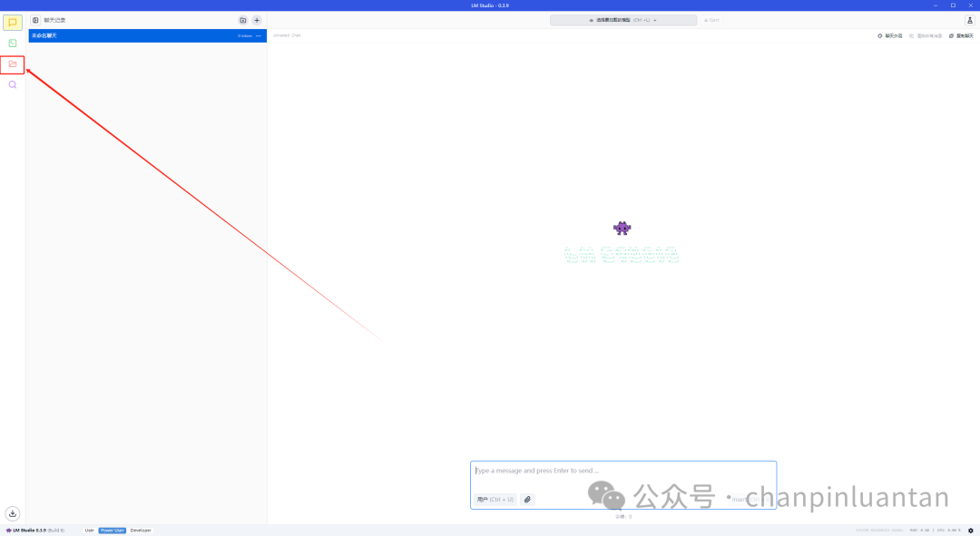Screen dimensions: 980x536
Task: Create a new folder in chat list
Action: pos(243,20)
